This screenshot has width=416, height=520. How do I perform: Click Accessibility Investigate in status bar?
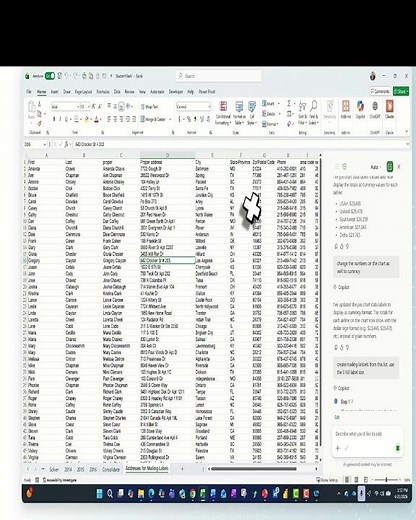click(59, 480)
